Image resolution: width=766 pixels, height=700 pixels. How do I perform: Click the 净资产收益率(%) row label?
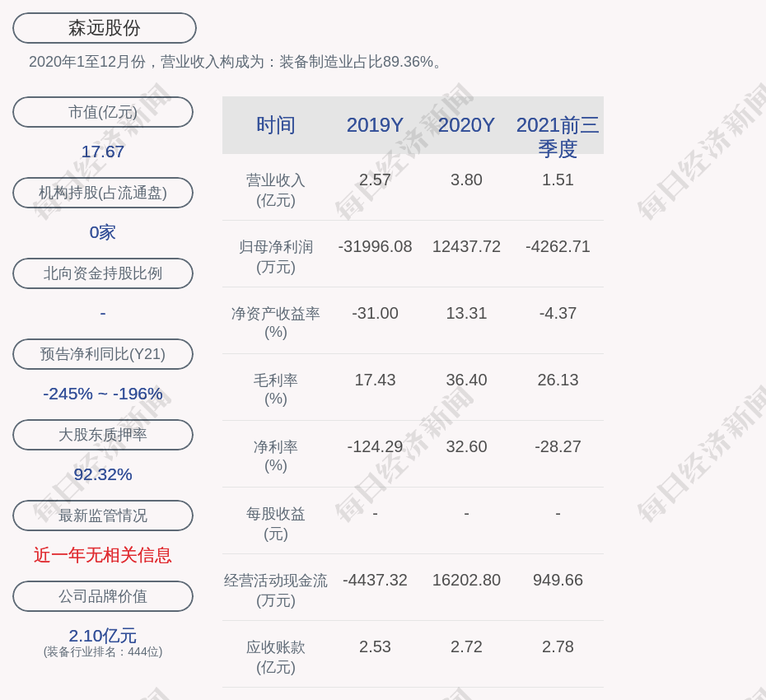(x=276, y=323)
